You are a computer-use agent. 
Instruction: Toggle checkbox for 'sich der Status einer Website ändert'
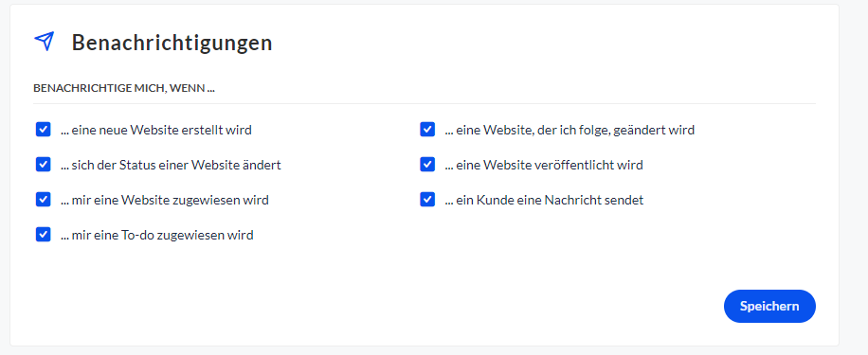pyautogui.click(x=44, y=164)
